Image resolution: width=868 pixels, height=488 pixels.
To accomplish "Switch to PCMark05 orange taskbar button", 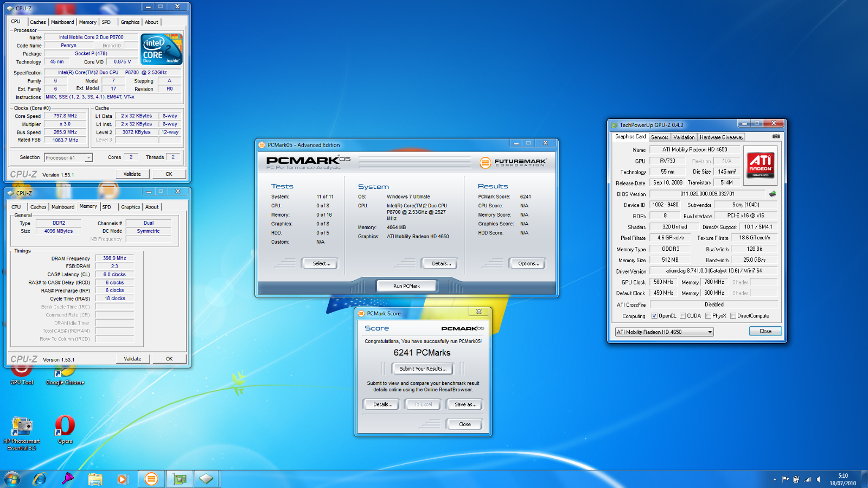I will (151, 479).
